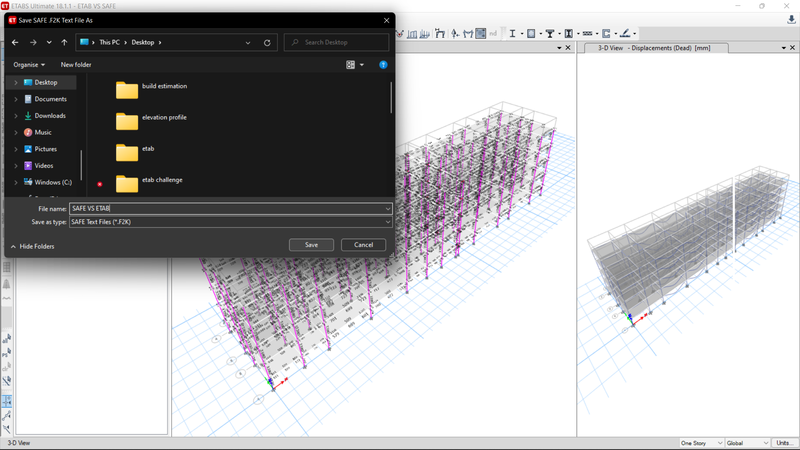Select Pictures in navigation tree
The height and width of the screenshot is (450, 800).
[x=45, y=149]
